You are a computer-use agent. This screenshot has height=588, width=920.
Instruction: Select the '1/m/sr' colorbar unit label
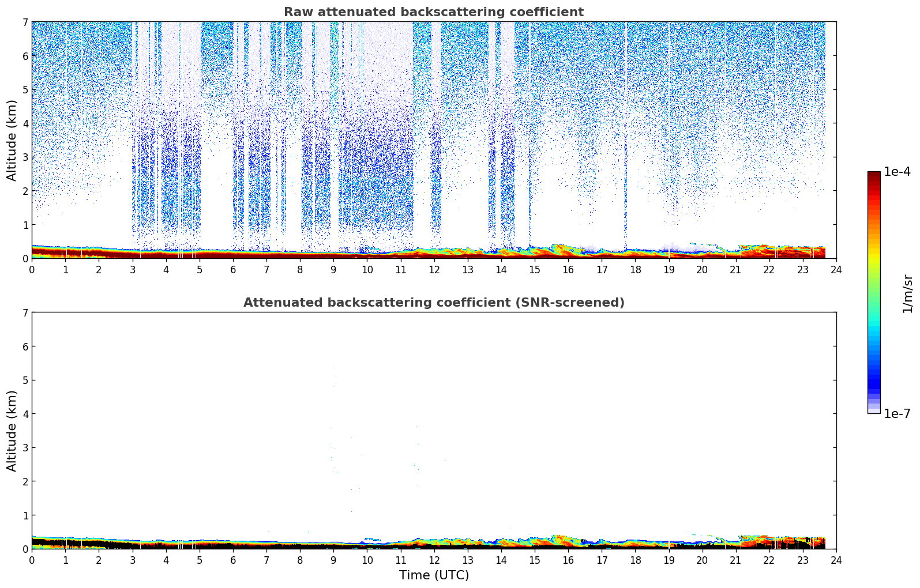pyautogui.click(x=907, y=293)
